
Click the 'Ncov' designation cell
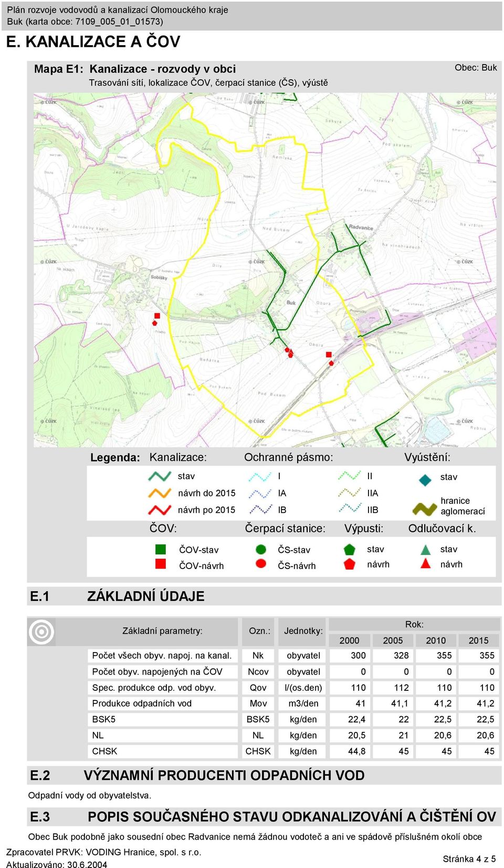258,671
